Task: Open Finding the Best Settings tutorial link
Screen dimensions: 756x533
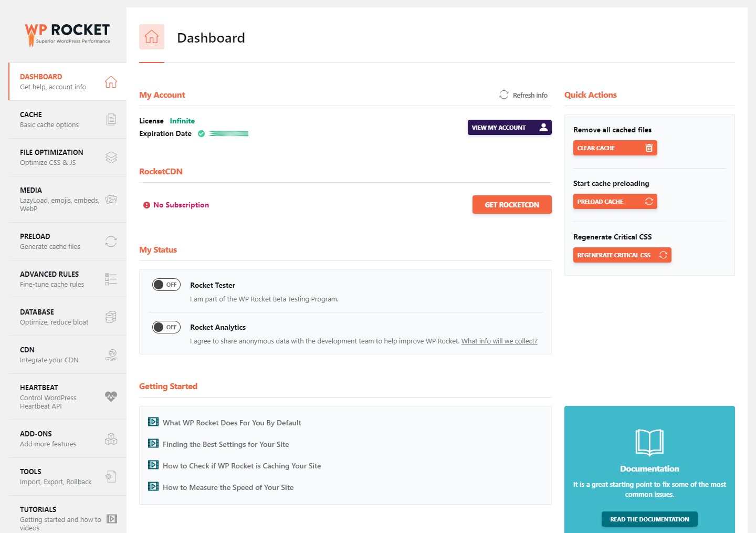Action: [226, 444]
